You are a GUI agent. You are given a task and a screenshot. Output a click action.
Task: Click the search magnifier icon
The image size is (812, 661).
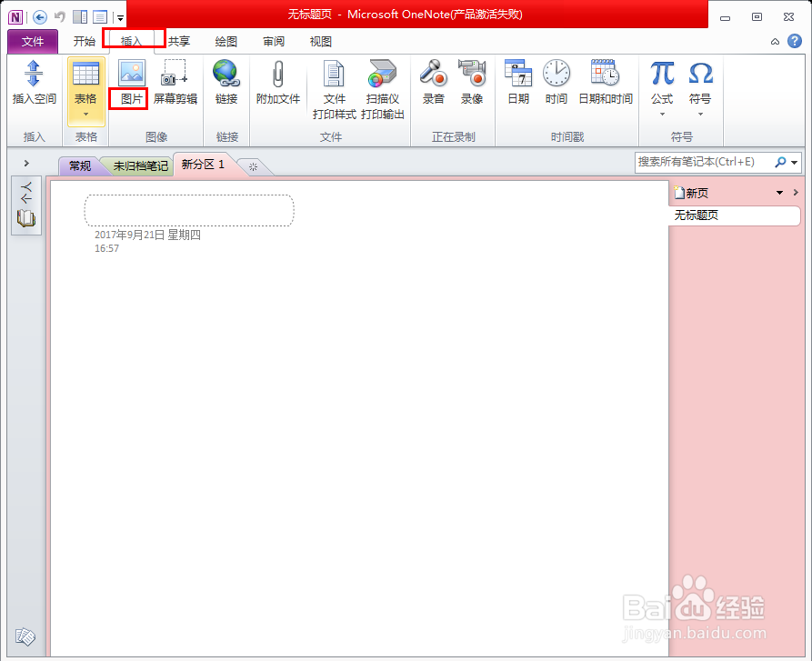[780, 162]
